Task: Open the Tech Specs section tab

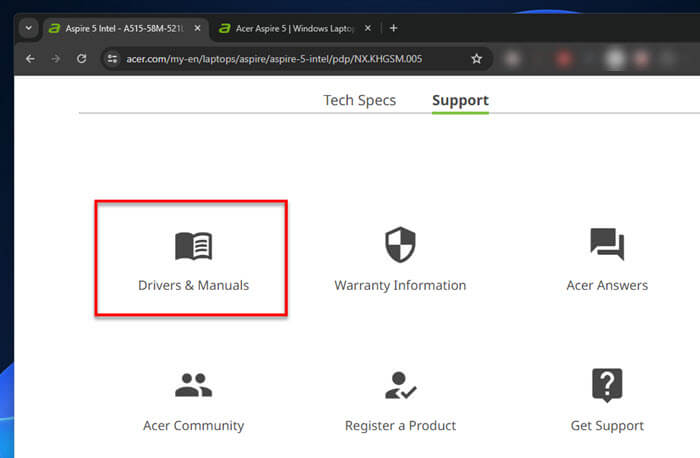Action: coord(359,100)
